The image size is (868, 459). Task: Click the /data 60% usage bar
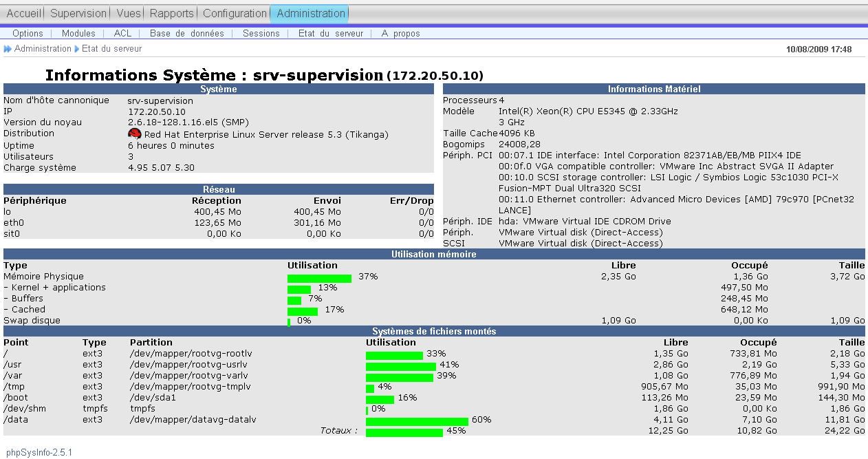417,421
